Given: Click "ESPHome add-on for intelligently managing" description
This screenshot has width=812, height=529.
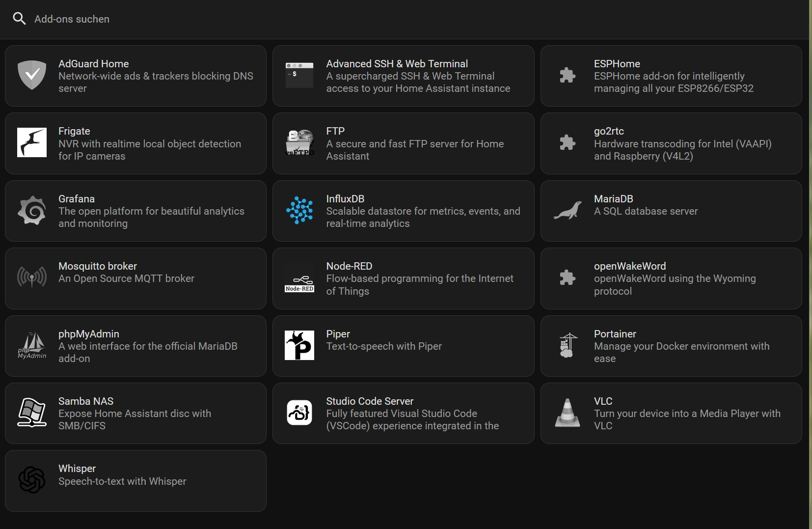Looking at the screenshot, I should click(674, 83).
